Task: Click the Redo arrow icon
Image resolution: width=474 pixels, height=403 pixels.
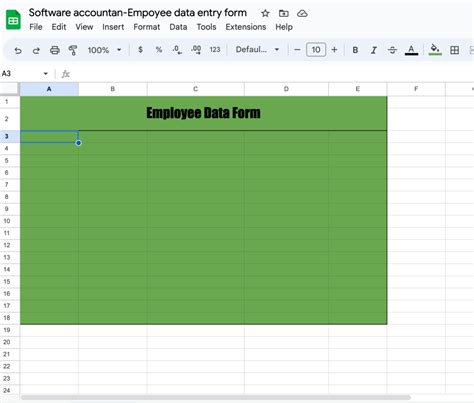Action: click(x=36, y=50)
